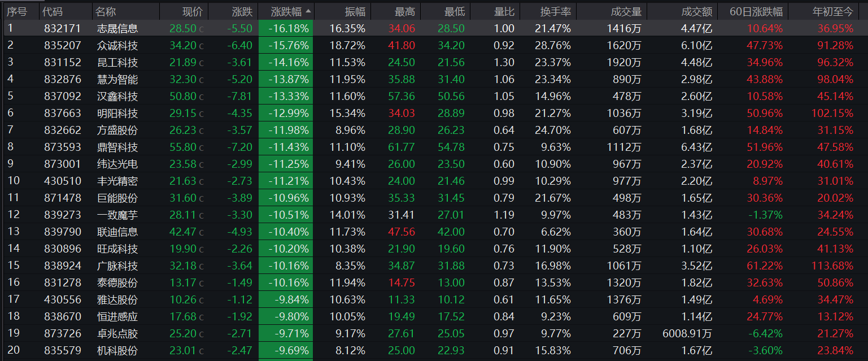The image size is (868, 361).
Task: Click the 序号 column header
Action: [x=17, y=12]
